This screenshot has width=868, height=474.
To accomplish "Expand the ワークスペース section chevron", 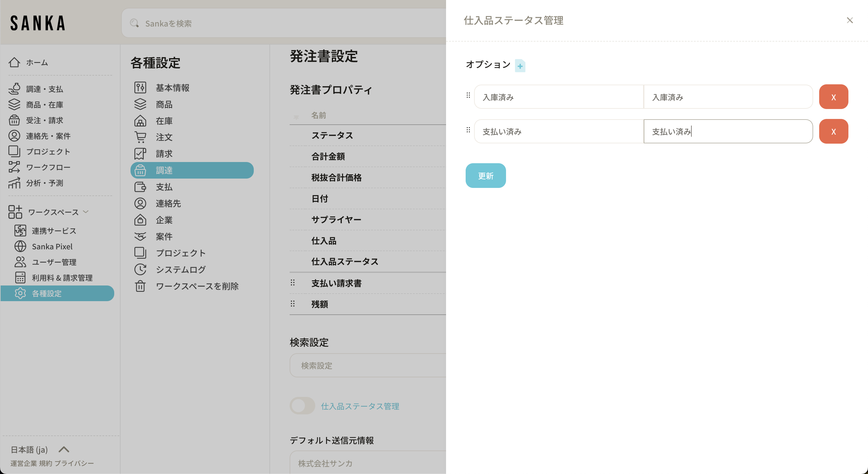I will click(x=86, y=212).
